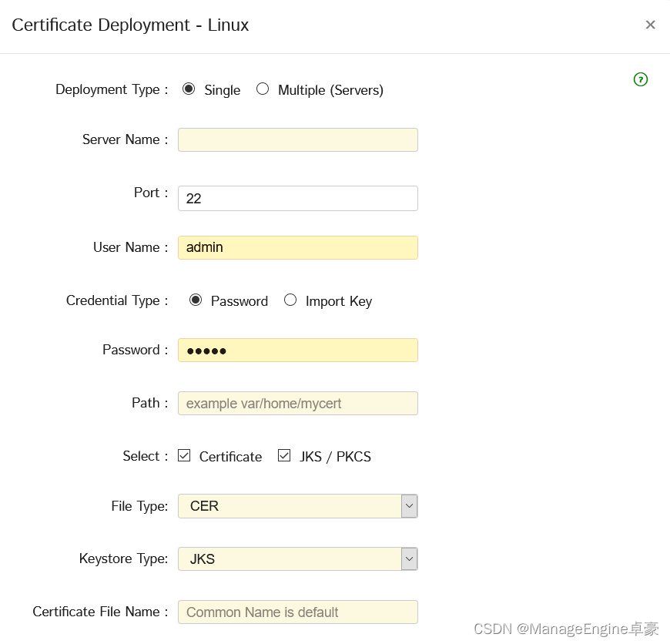Click the 'Keystore Type:' label
This screenshot has height=644, width=670.
pos(123,559)
